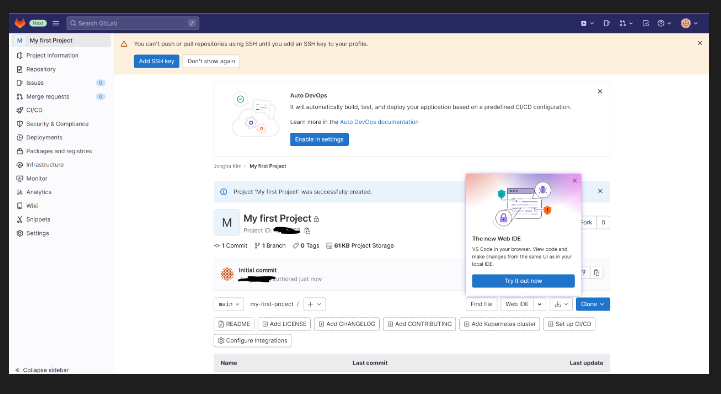Open the create new dropdown in navbar
The height and width of the screenshot is (394, 721).
[x=587, y=23]
